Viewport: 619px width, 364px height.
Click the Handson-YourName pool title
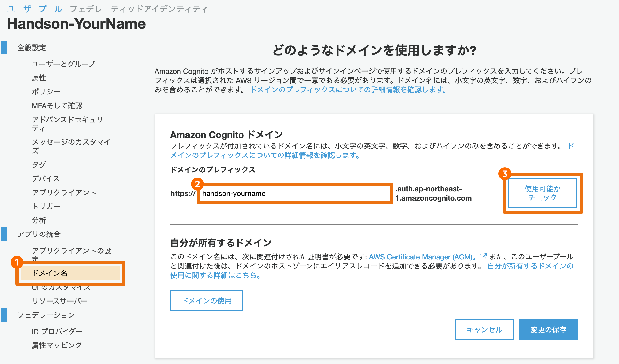[76, 24]
